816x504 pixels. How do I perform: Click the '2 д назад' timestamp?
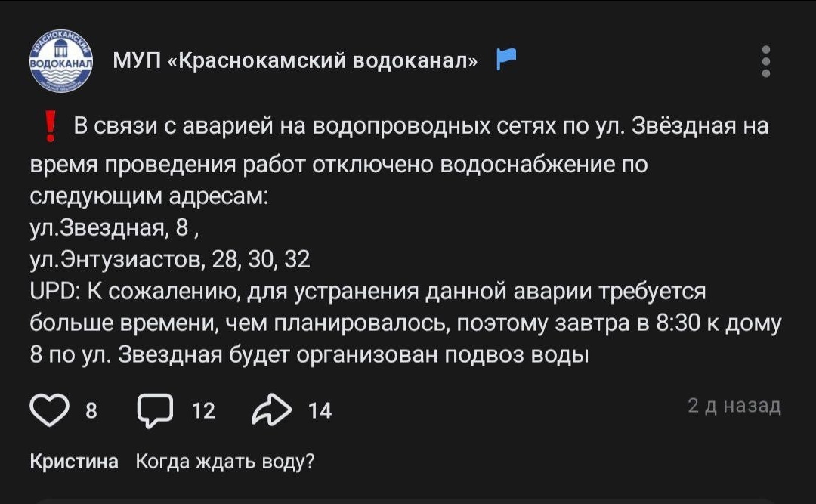[734, 406]
